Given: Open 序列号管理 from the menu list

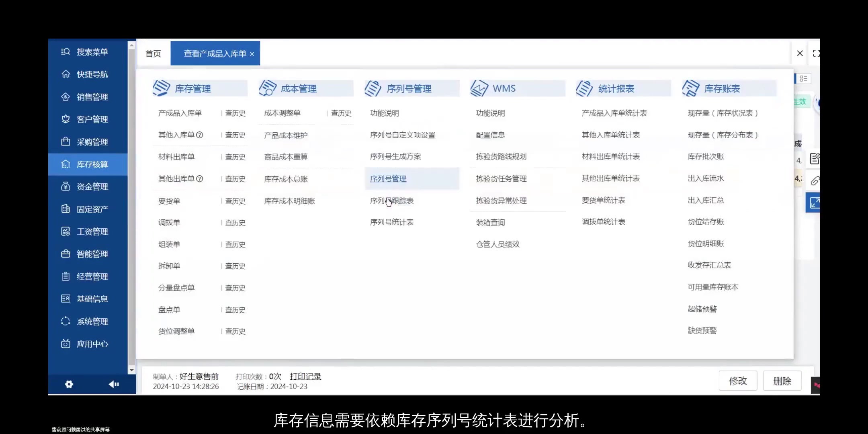Looking at the screenshot, I should coord(388,178).
